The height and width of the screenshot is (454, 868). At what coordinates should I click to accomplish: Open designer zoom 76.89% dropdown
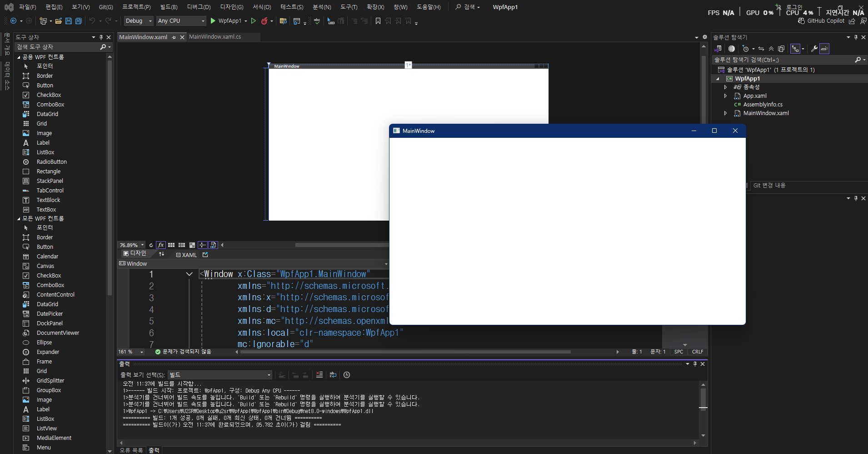[x=142, y=245]
